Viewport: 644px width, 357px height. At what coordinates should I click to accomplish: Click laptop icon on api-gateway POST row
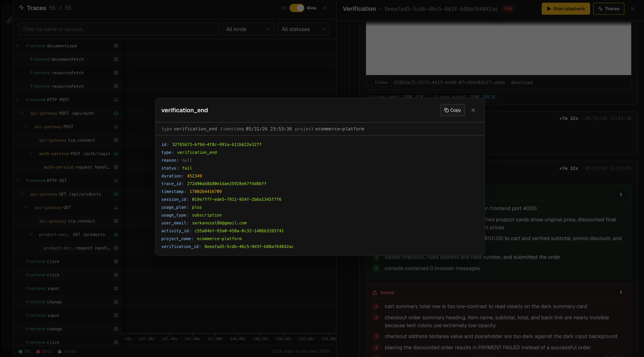tap(116, 127)
